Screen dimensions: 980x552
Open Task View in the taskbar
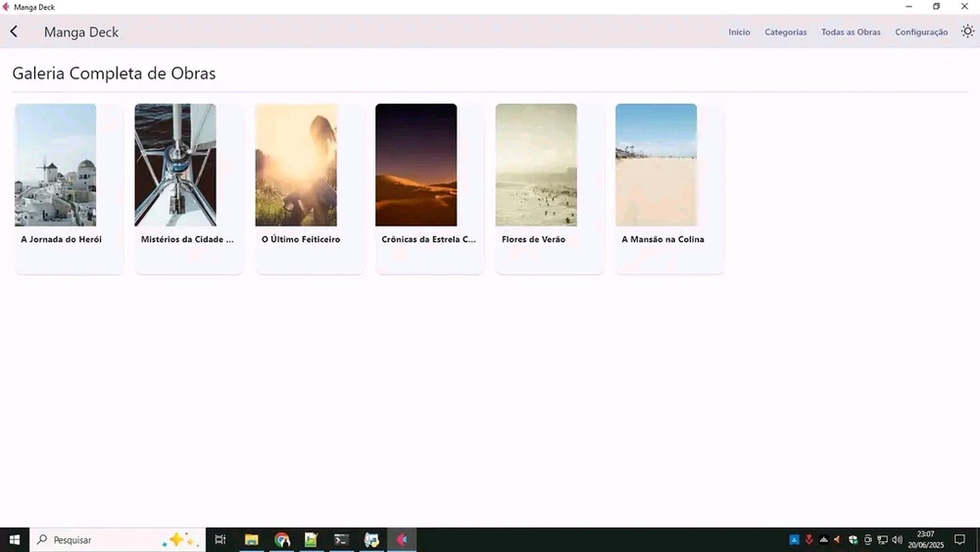(220, 539)
